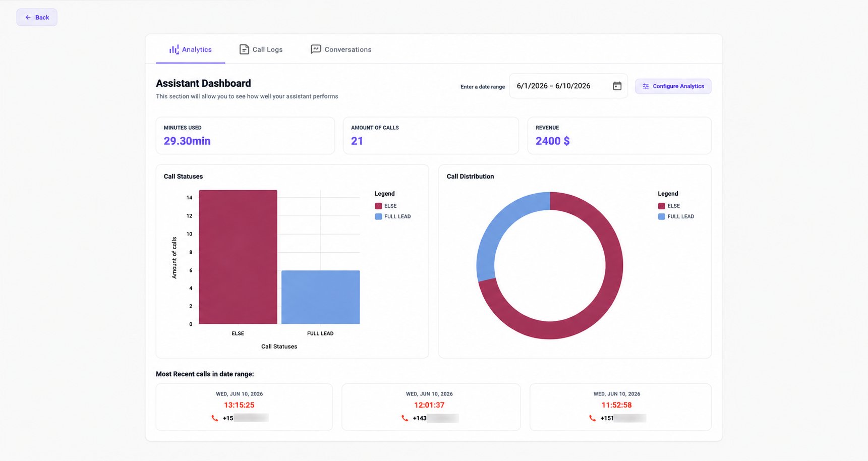Open the recent call at 13:15:25
Viewport: 868px width, 461px height.
click(x=244, y=407)
